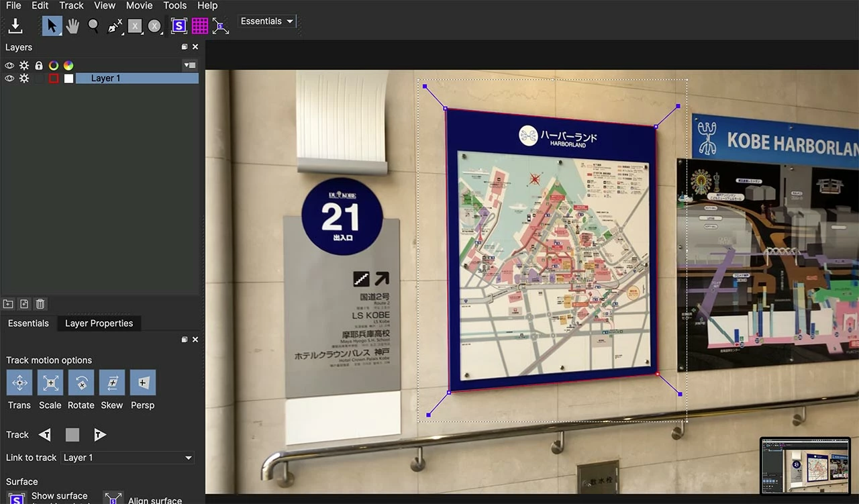Click the spline color ring header icon
The height and width of the screenshot is (504, 859).
click(54, 66)
